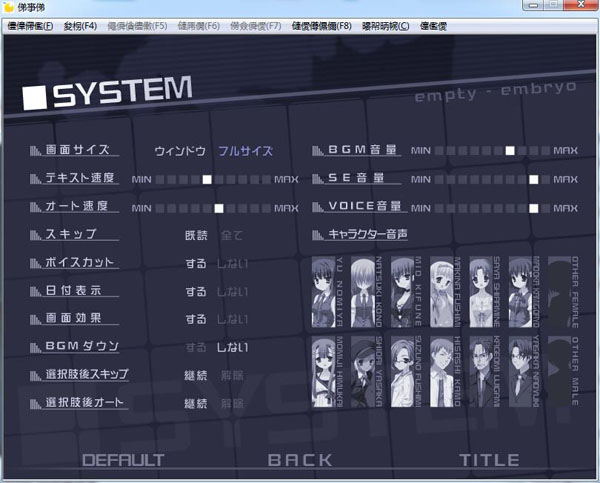600x483 pixels.
Task: Click the オート速度 slider handle
Action: click(219, 208)
